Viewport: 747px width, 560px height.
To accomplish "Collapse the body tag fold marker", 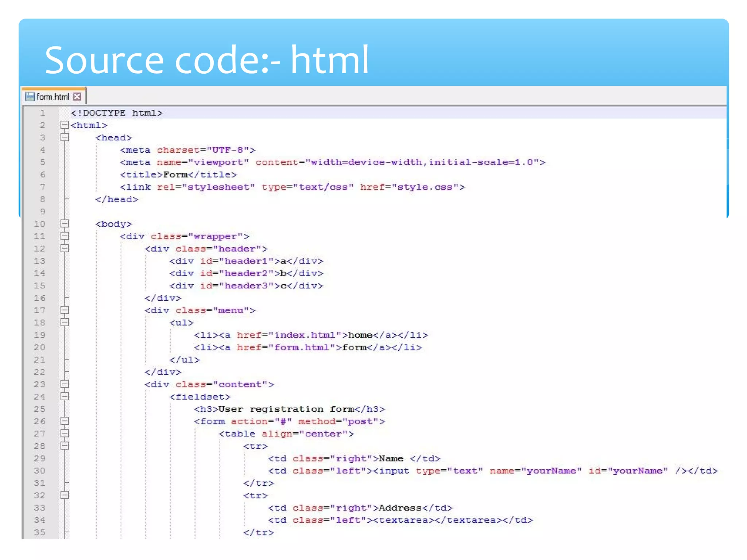I will pos(65,223).
